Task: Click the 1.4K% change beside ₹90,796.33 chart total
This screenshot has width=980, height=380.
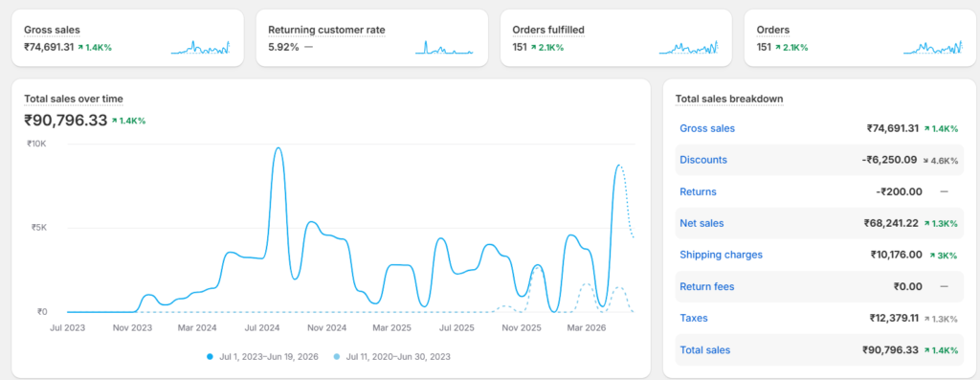Action: point(128,121)
